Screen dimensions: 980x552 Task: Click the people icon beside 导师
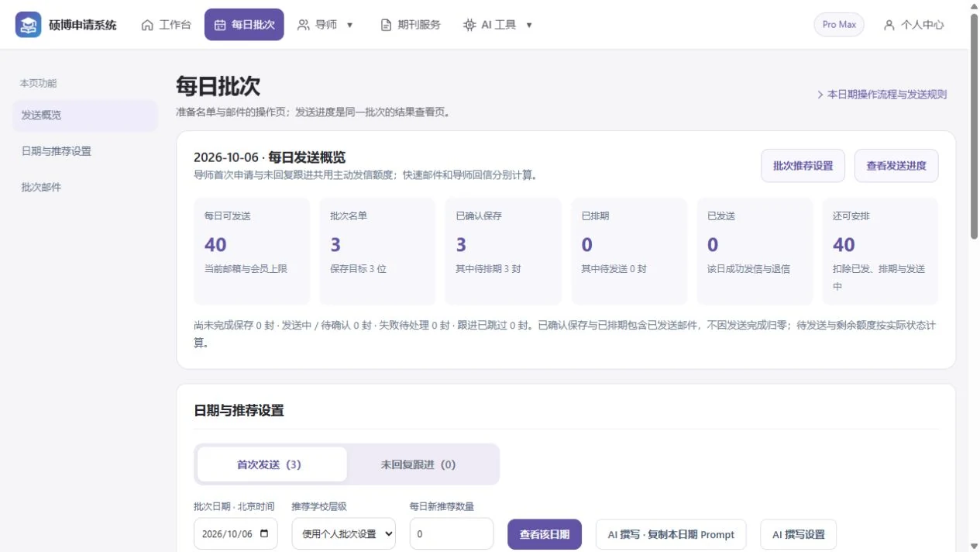304,25
